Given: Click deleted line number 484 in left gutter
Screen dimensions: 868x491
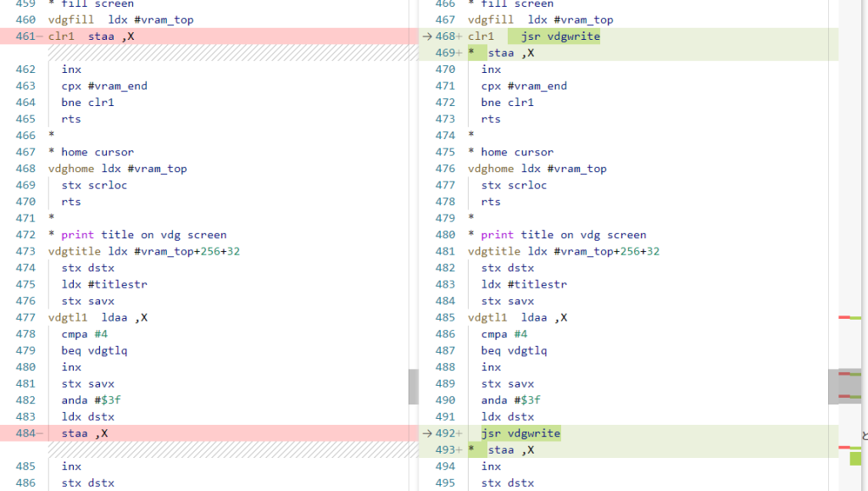Looking at the screenshot, I should 25,433.
